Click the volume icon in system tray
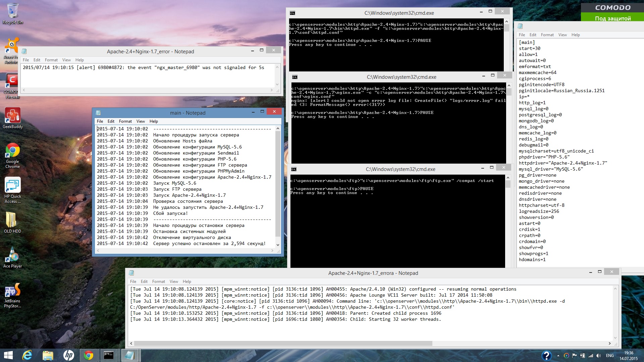Screen dimensions: 644x362 (599, 356)
